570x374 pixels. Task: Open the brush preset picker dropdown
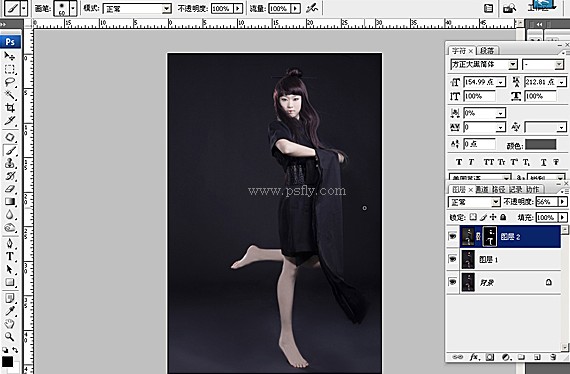point(73,8)
